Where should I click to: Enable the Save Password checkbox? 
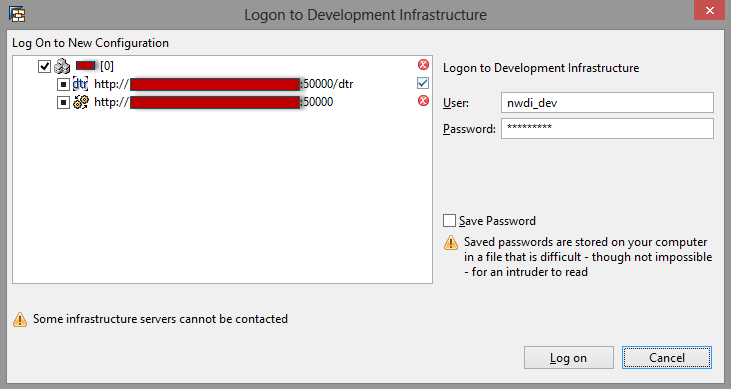[x=449, y=221]
